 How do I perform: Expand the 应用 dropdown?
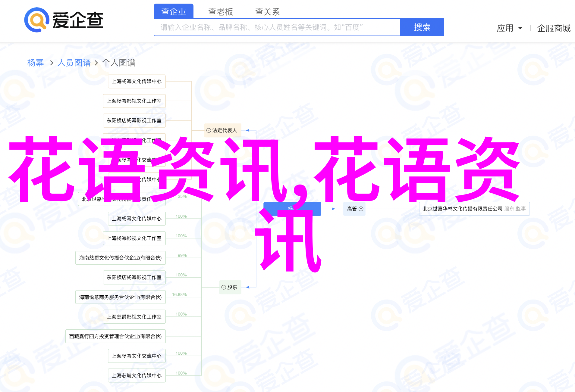click(x=509, y=28)
